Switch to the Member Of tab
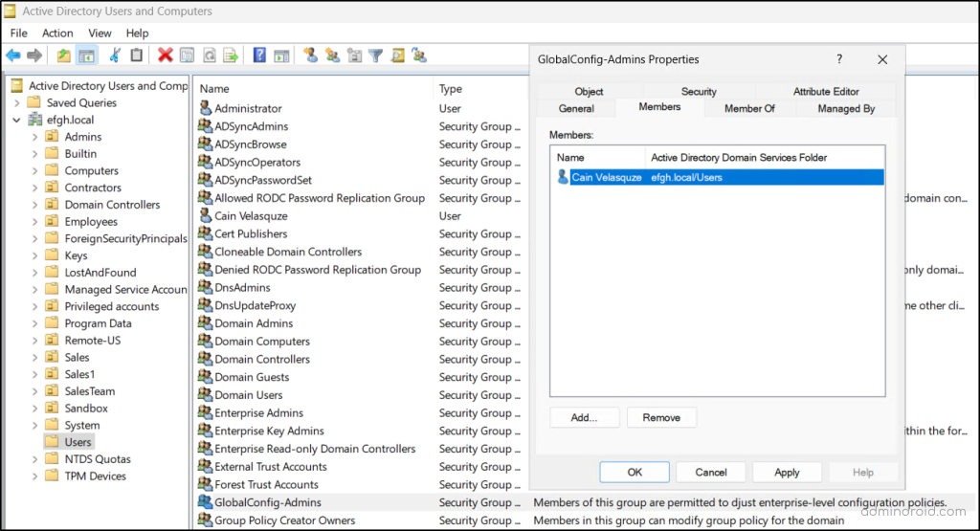The image size is (980, 531). click(749, 109)
